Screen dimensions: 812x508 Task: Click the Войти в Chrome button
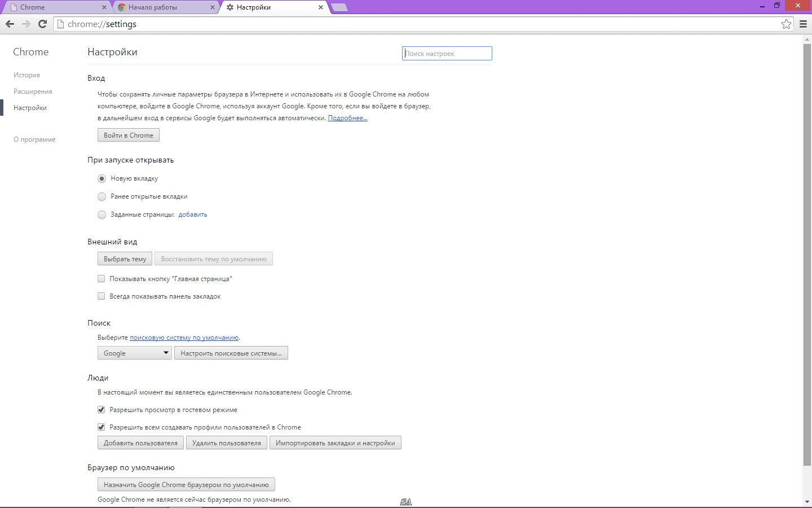129,135
